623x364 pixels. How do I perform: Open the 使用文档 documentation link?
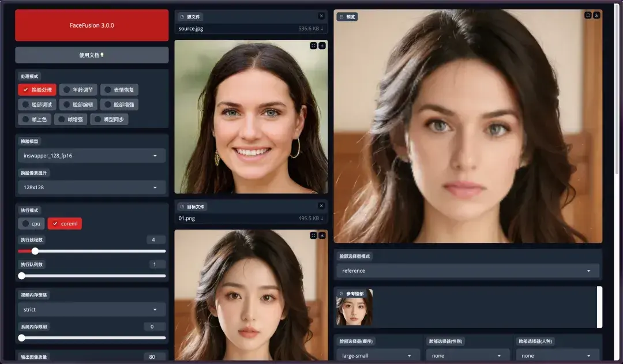(91, 55)
